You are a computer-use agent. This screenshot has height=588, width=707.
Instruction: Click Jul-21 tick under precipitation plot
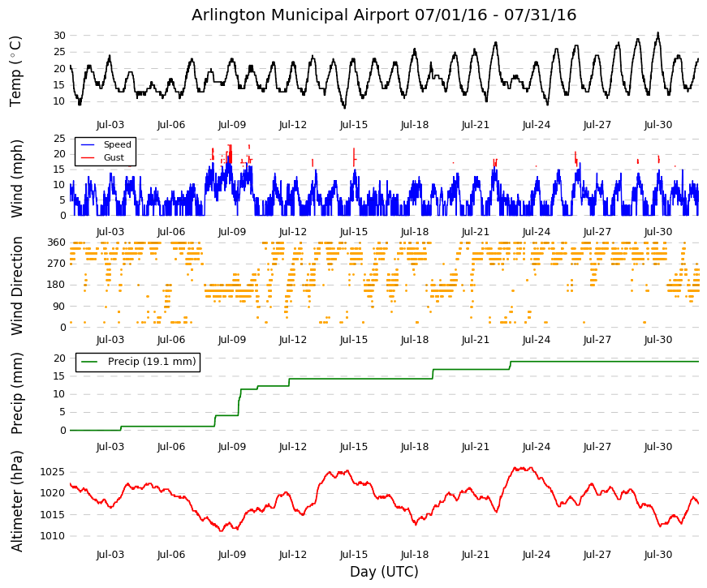475,447
